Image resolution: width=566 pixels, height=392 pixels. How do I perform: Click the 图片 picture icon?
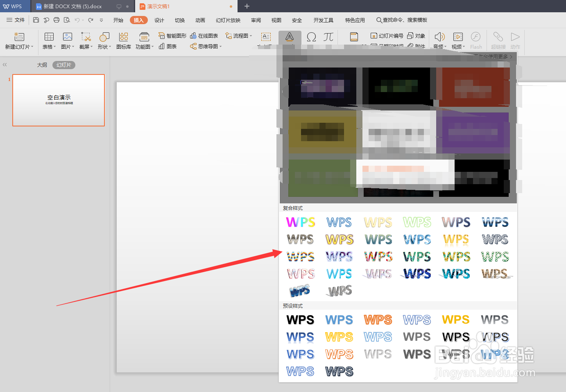[68, 37]
